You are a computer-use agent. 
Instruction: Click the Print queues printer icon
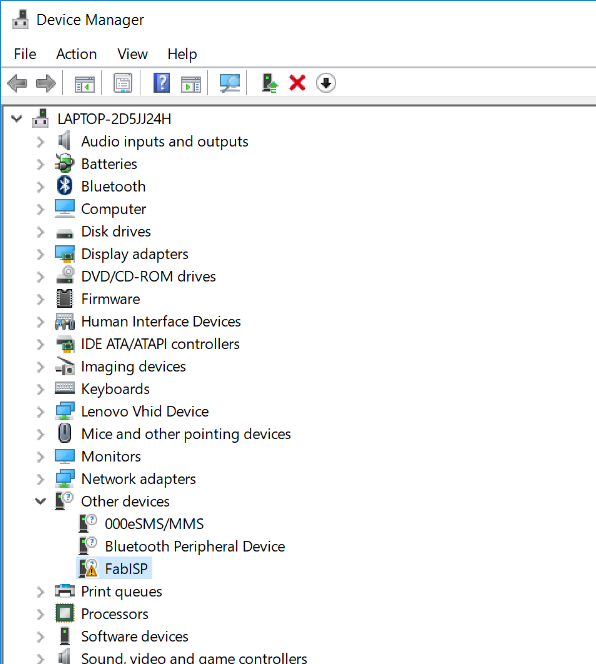pos(65,591)
